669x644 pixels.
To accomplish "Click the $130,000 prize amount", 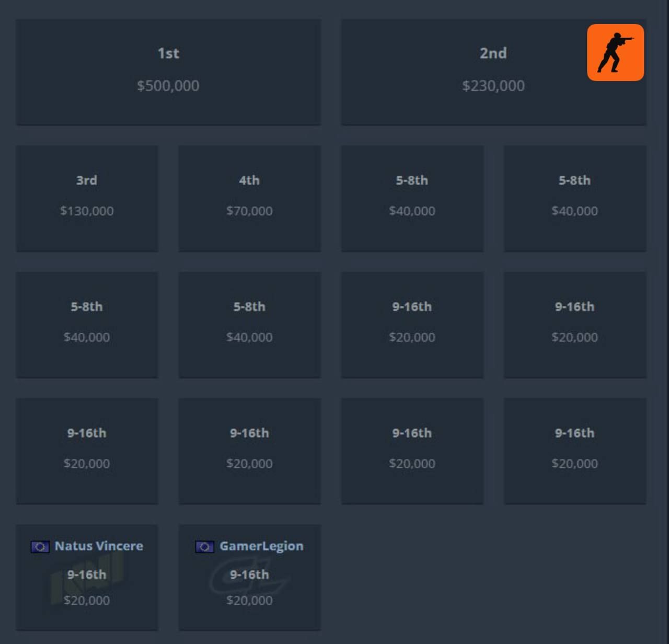I will click(x=87, y=211).
